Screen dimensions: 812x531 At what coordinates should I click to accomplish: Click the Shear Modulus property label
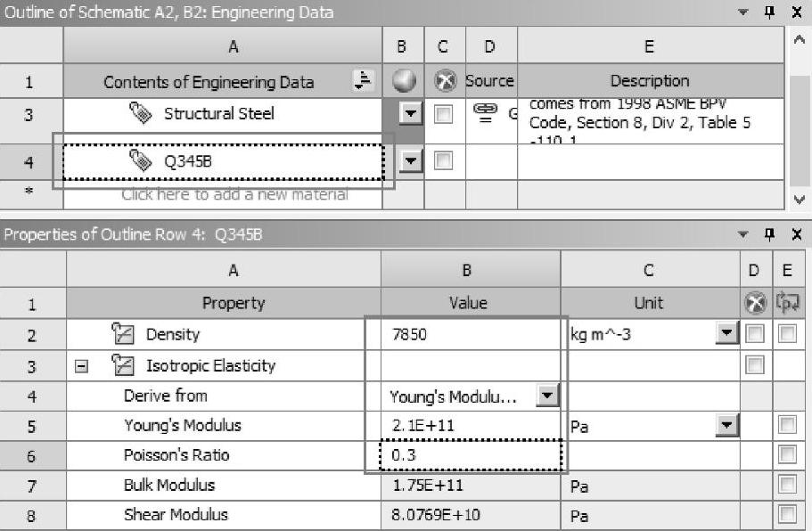coord(176,514)
